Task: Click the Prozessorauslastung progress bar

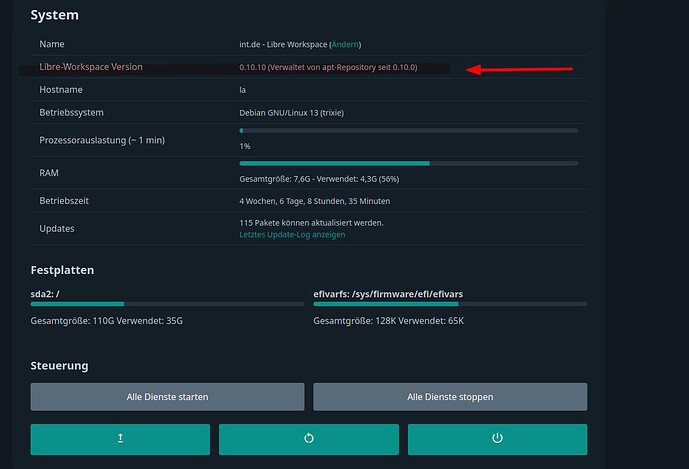Action: coord(408,131)
